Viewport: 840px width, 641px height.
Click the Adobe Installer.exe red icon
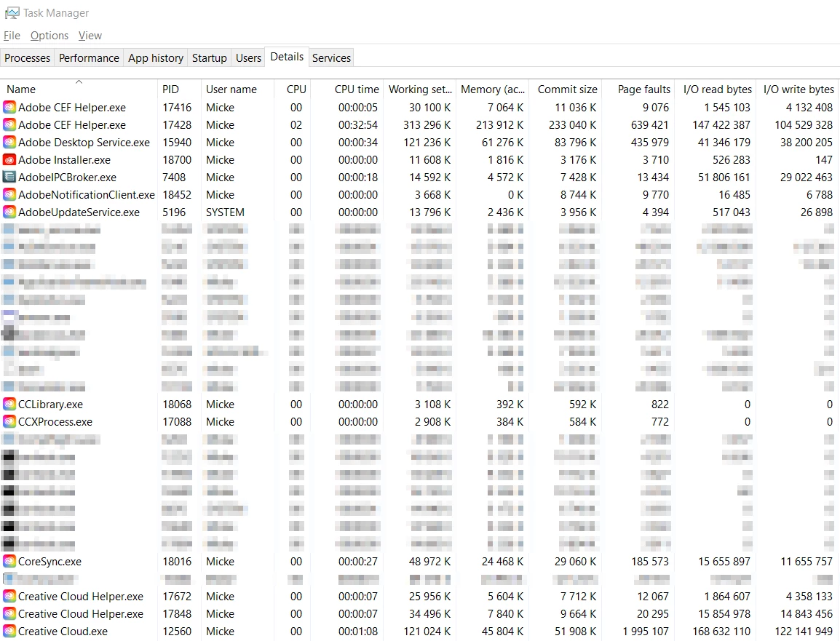coord(9,159)
